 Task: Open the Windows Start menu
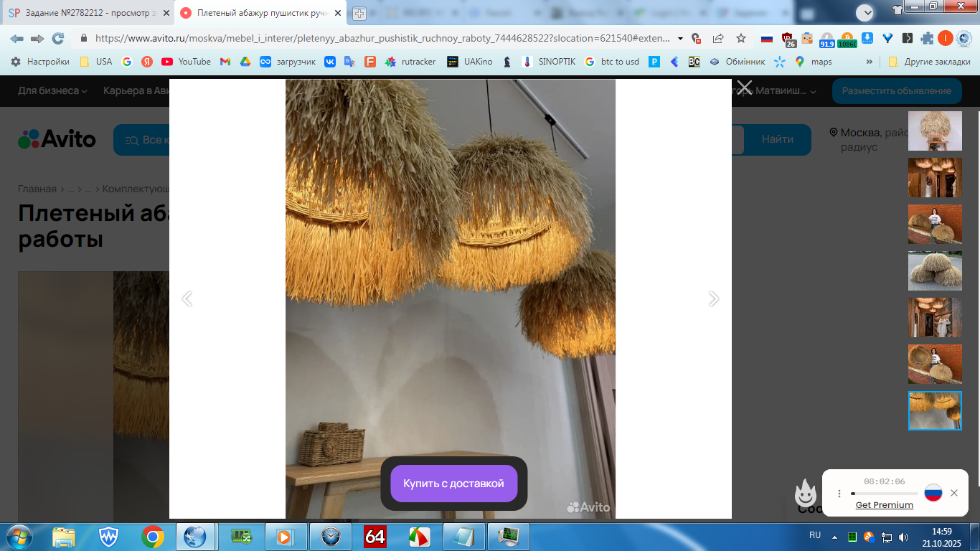17,536
